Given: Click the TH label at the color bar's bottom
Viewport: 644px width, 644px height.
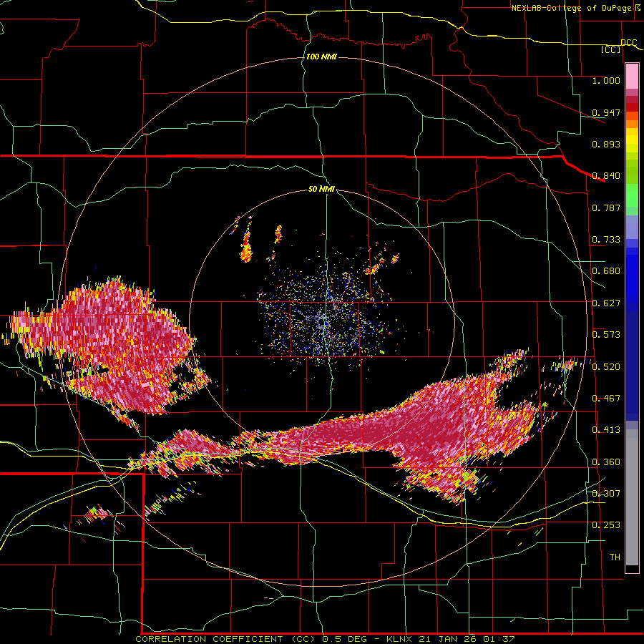Looking at the screenshot, I should tap(615, 557).
